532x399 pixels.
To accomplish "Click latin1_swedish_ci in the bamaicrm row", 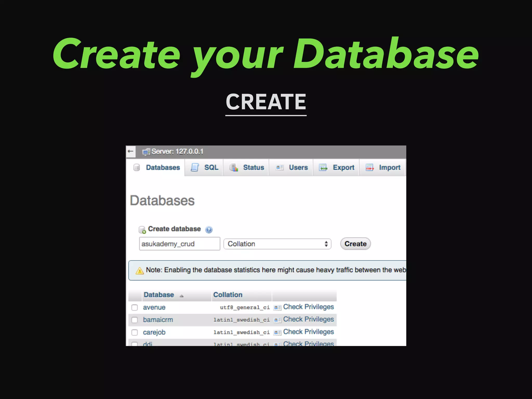I will [242, 320].
